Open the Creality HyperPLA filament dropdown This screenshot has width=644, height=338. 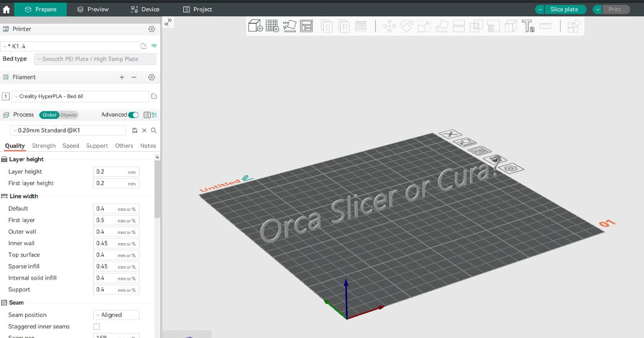point(80,96)
